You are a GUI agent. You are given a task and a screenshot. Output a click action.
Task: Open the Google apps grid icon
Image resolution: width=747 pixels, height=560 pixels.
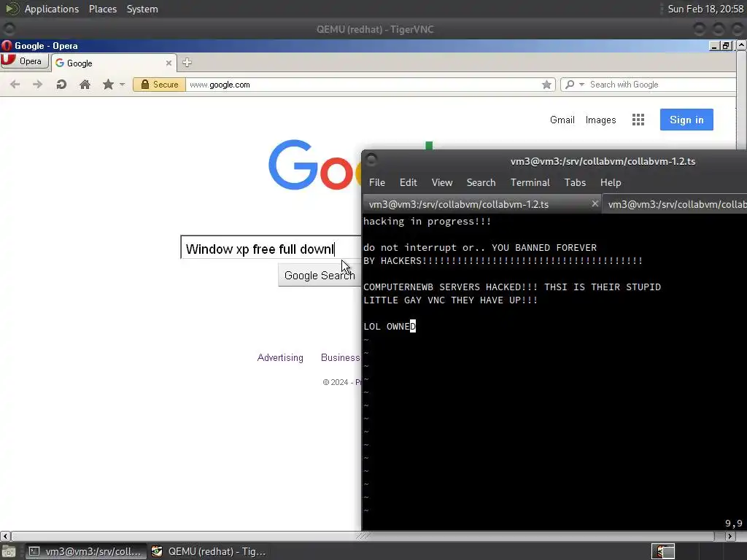coord(638,120)
